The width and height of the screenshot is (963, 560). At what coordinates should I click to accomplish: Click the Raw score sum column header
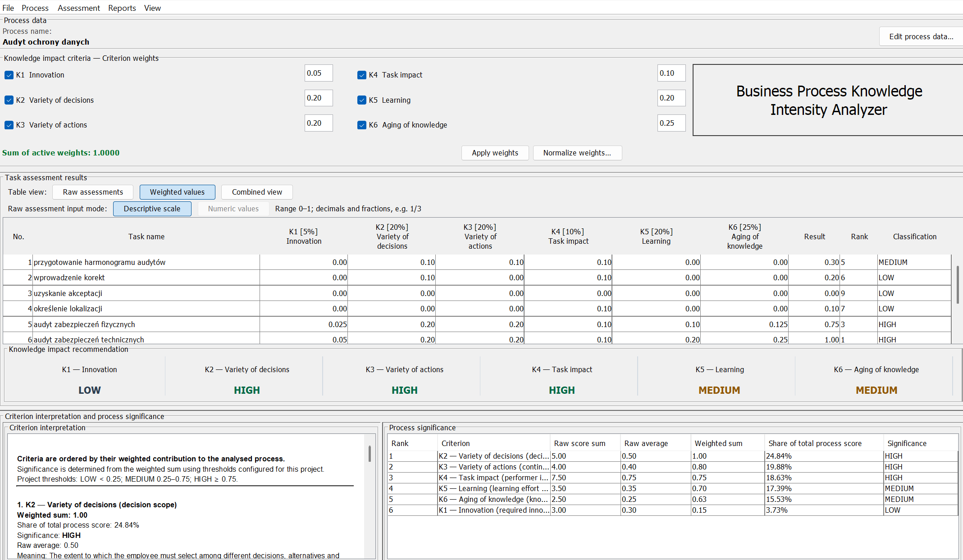point(585,443)
